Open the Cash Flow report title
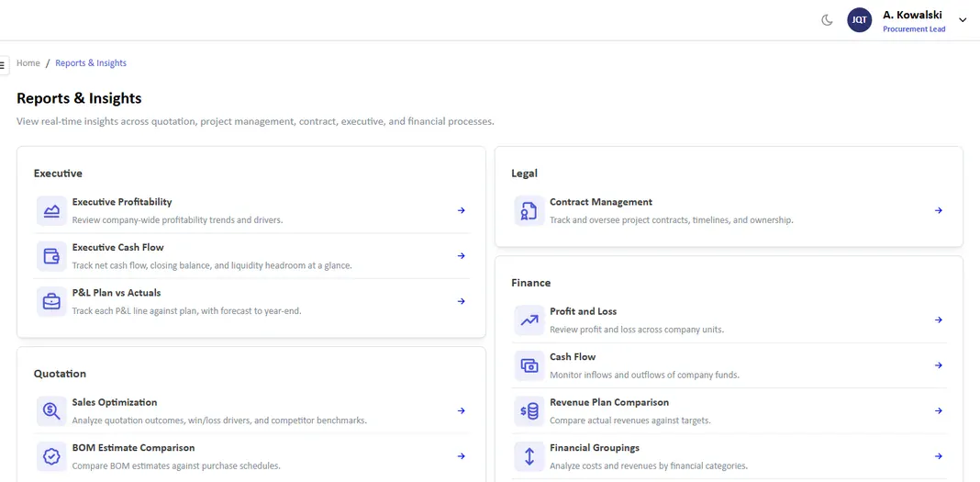The width and height of the screenshot is (980, 482). coord(573,357)
